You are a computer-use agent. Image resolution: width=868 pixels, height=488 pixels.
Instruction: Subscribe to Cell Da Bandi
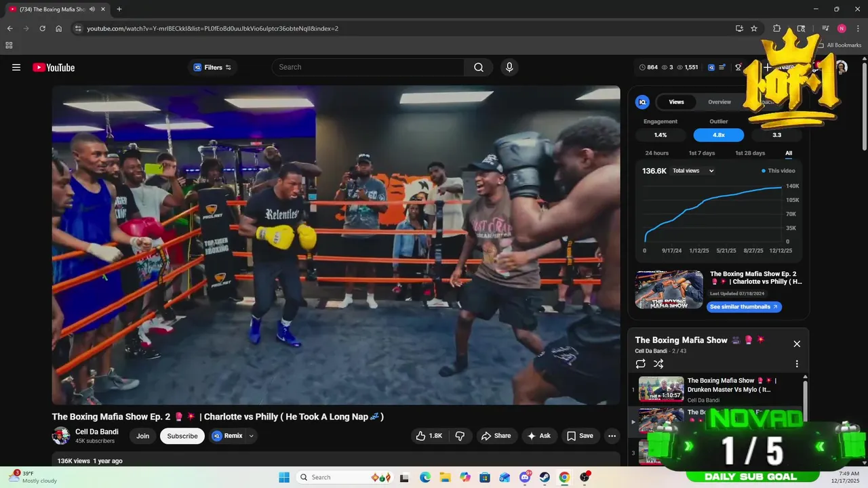[182, 436]
